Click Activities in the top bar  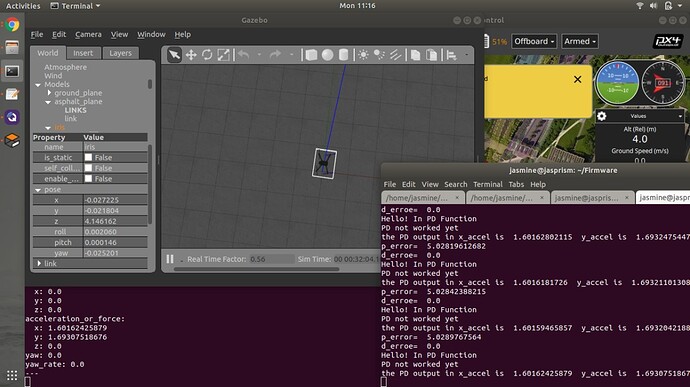pyautogui.click(x=23, y=6)
